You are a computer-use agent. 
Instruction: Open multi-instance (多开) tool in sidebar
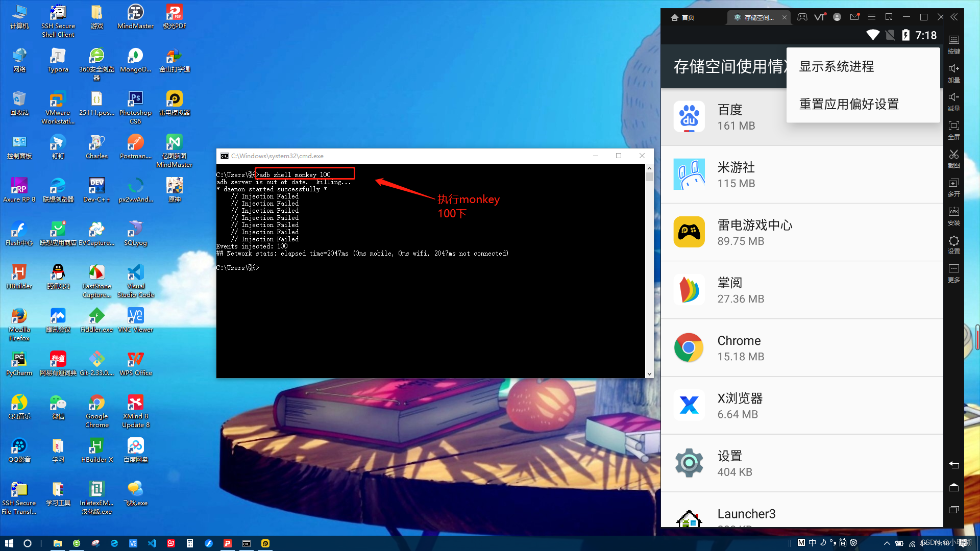point(953,183)
